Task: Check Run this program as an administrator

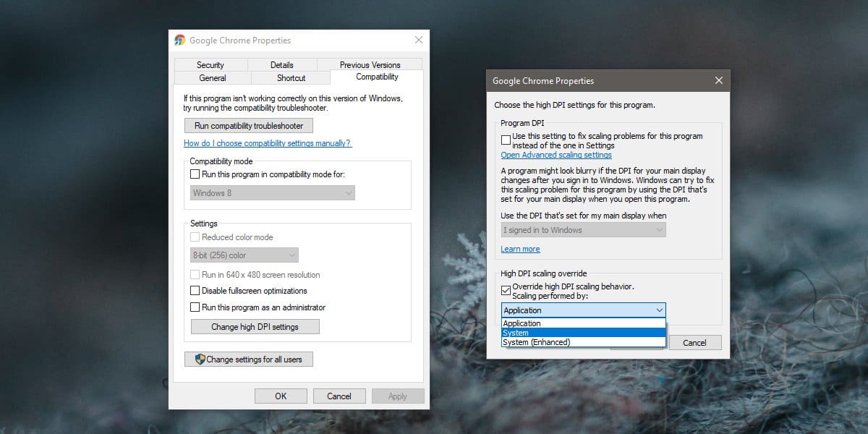Action: 195,307
